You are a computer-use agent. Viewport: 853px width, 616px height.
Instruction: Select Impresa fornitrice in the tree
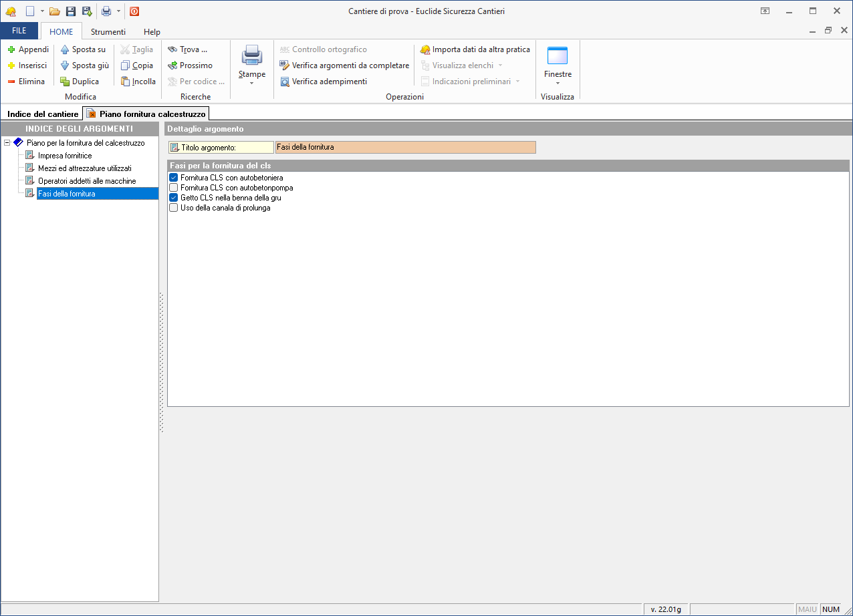[65, 156]
